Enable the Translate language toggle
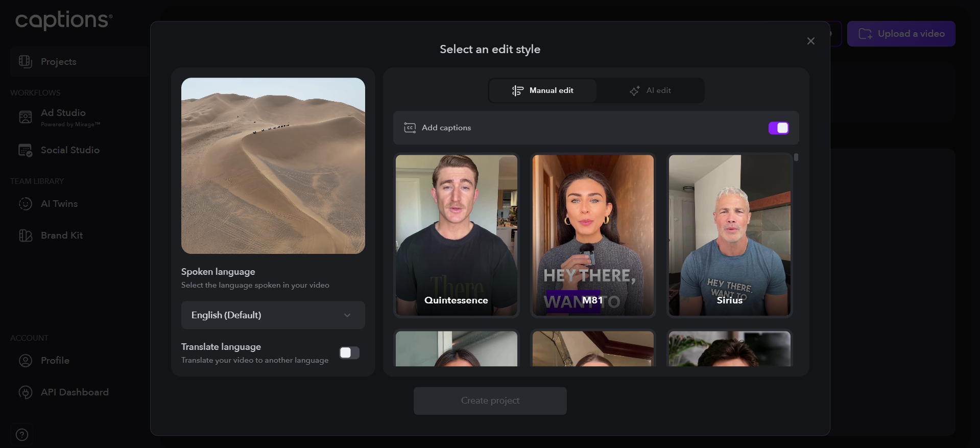 tap(349, 353)
